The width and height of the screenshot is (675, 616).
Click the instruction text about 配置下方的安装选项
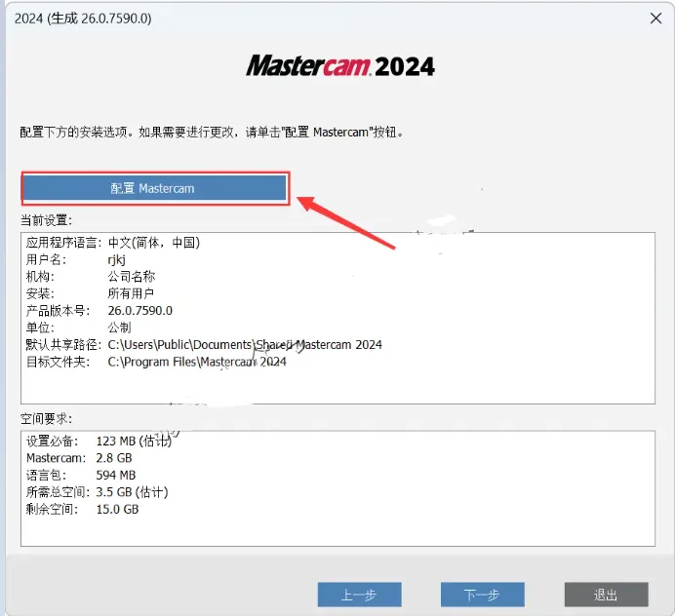pyautogui.click(x=212, y=132)
